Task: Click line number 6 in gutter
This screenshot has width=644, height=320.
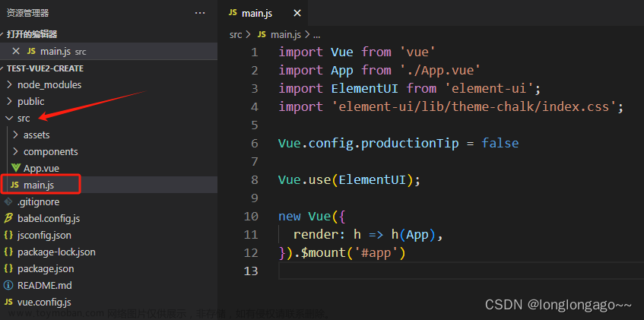Action: (x=254, y=144)
